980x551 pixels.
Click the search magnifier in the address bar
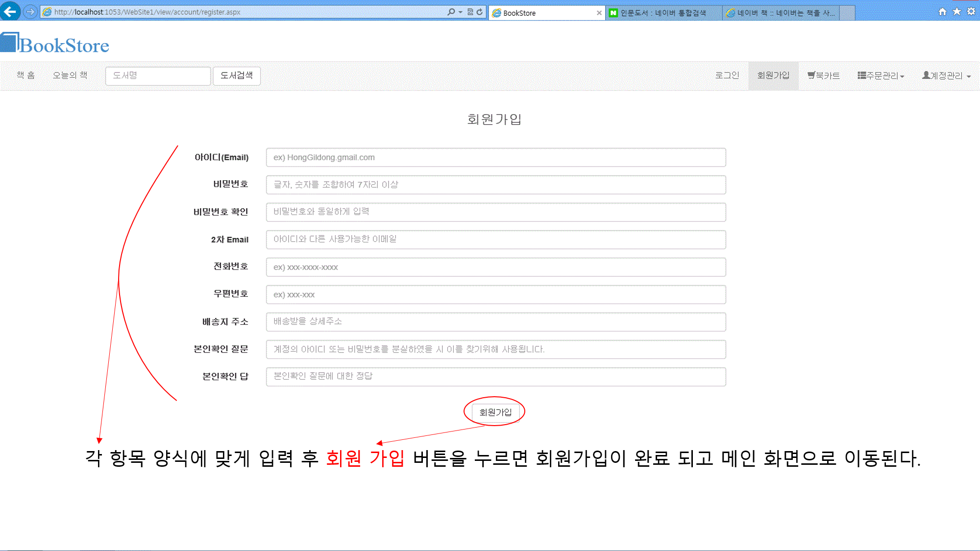pos(451,12)
